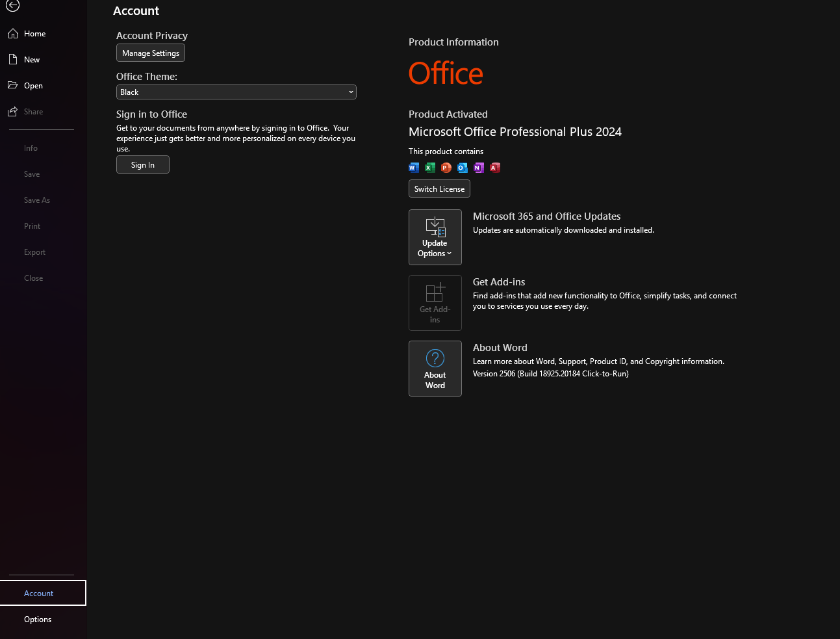Click the Product Information heading

pos(453,42)
